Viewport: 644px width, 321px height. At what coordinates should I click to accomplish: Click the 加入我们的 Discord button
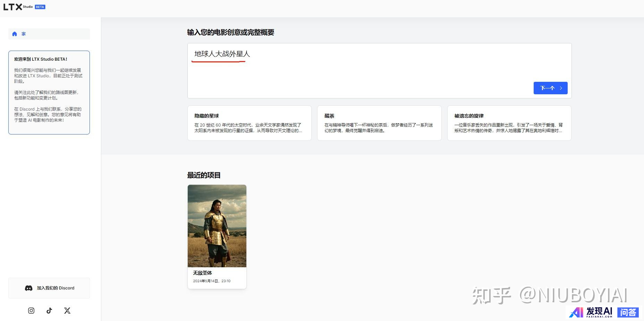49,288
